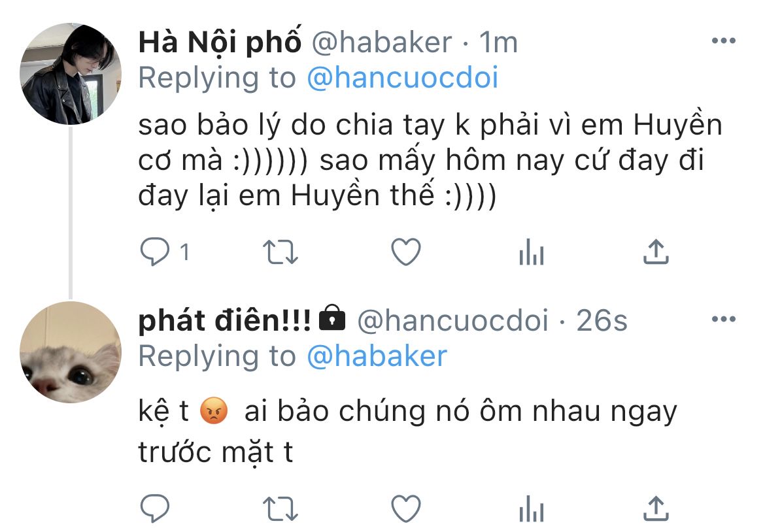The height and width of the screenshot is (532, 765).
Task: Reply to the Hà Nội phố tweet
Action: pyautogui.click(x=155, y=252)
